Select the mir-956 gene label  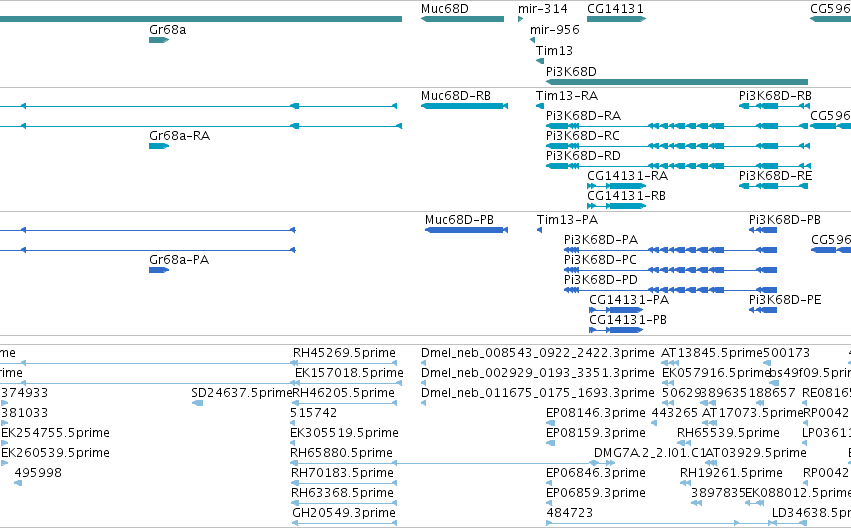pyautogui.click(x=555, y=30)
